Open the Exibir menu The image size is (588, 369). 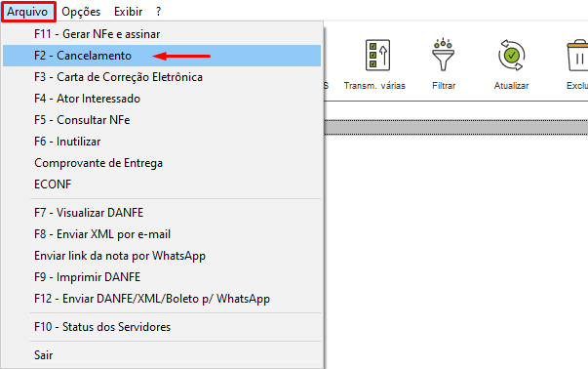coord(129,12)
